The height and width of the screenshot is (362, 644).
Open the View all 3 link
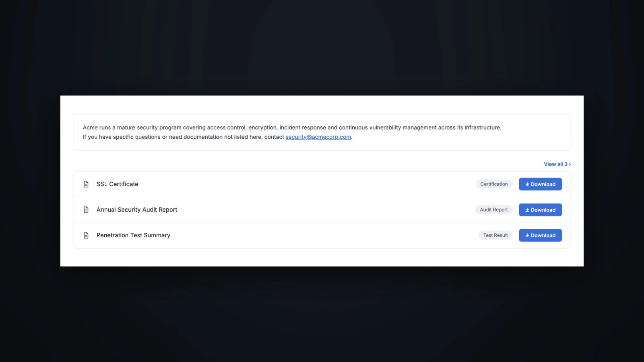coord(557,164)
